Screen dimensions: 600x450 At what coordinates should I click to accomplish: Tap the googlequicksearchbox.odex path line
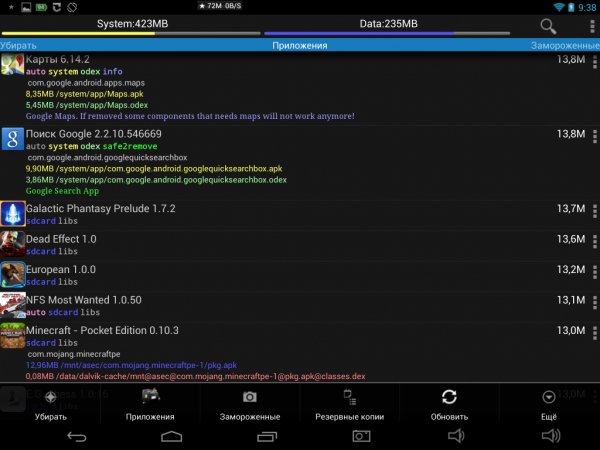click(156, 180)
